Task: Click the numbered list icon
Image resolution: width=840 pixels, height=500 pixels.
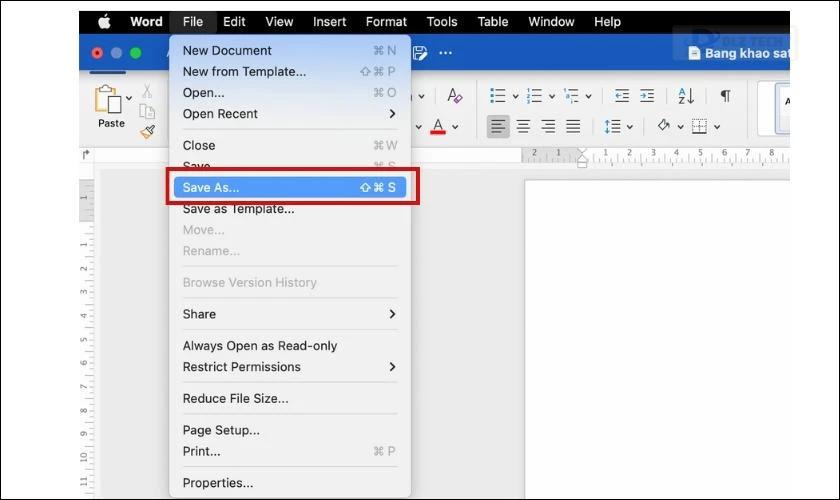Action: [534, 96]
